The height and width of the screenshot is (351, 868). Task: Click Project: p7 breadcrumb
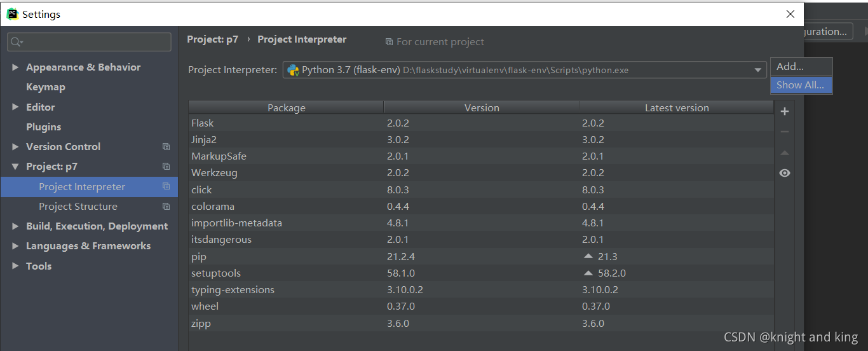[x=213, y=39]
